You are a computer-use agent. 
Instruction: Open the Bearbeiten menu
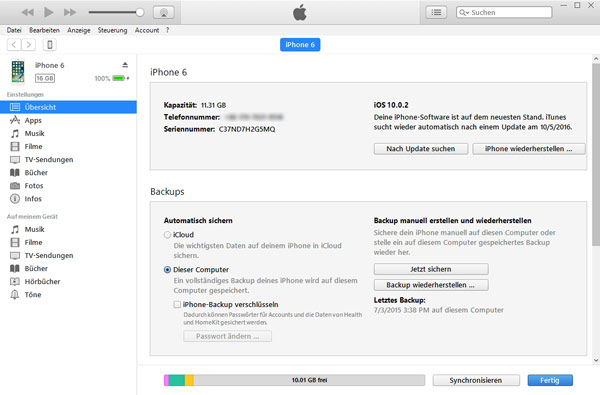click(44, 30)
